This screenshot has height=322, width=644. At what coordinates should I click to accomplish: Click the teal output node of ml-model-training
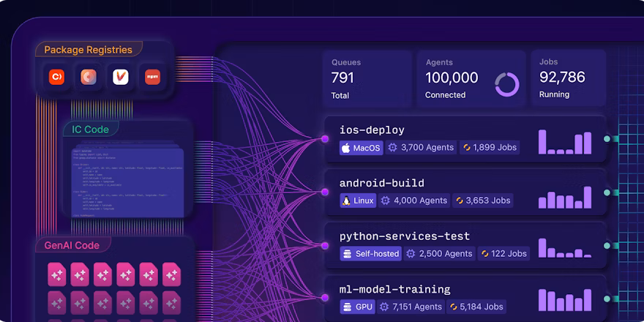click(607, 299)
